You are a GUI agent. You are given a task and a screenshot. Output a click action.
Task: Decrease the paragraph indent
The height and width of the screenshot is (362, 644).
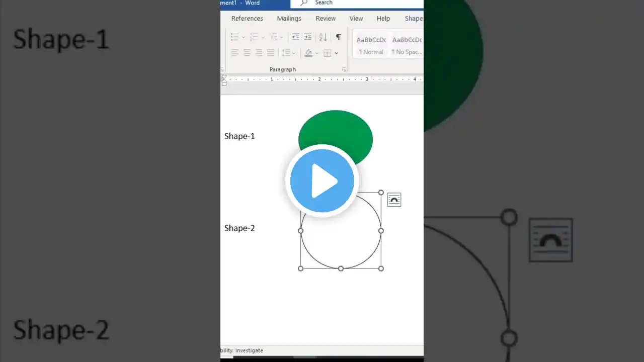click(296, 37)
